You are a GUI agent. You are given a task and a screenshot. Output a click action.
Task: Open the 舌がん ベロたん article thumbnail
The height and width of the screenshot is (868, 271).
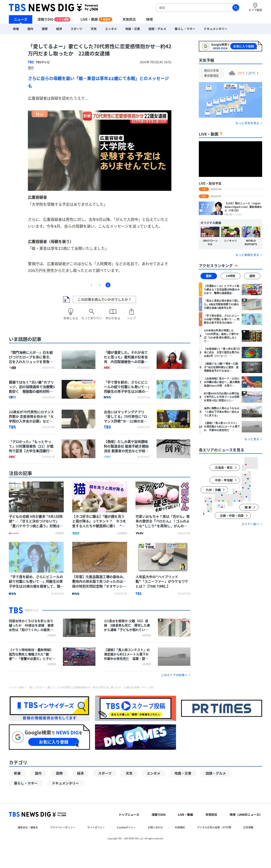[x=163, y=497]
